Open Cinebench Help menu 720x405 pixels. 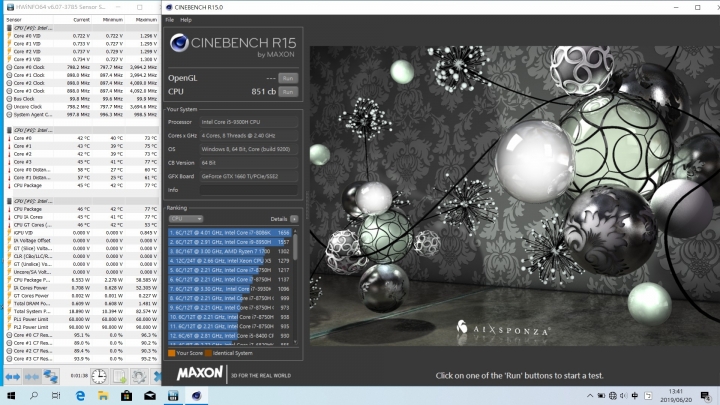pos(186,20)
